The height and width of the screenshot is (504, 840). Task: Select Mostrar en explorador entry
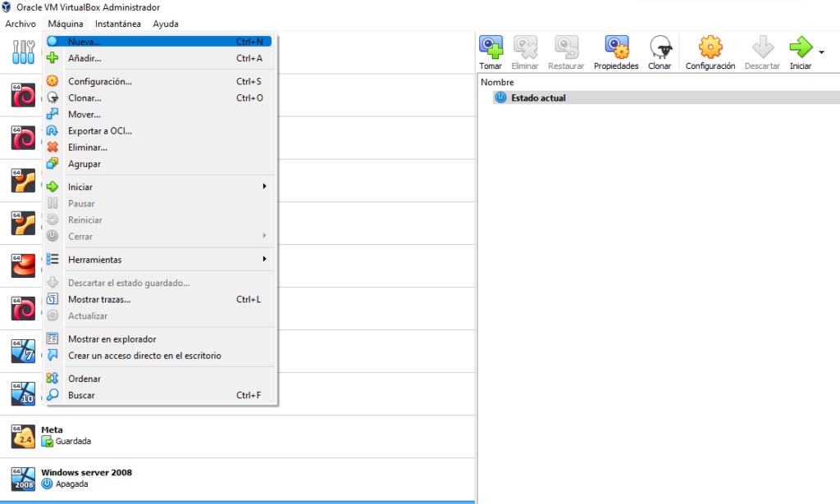pyautogui.click(x=158, y=339)
